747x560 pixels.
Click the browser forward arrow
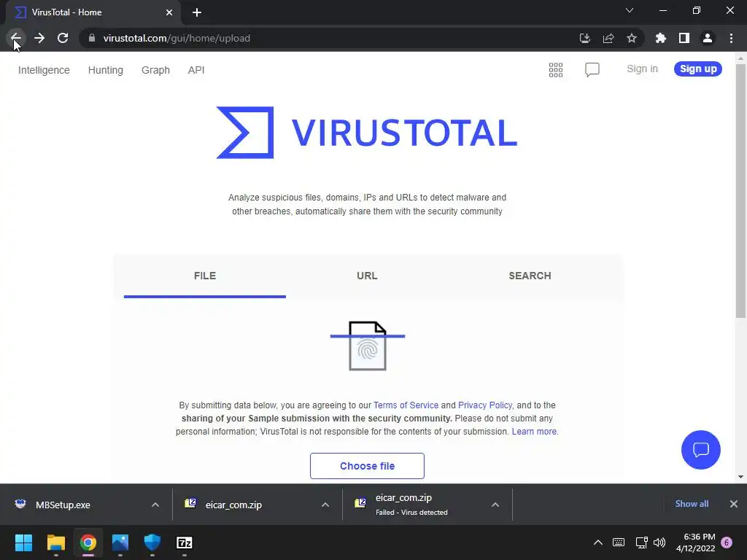(39, 38)
